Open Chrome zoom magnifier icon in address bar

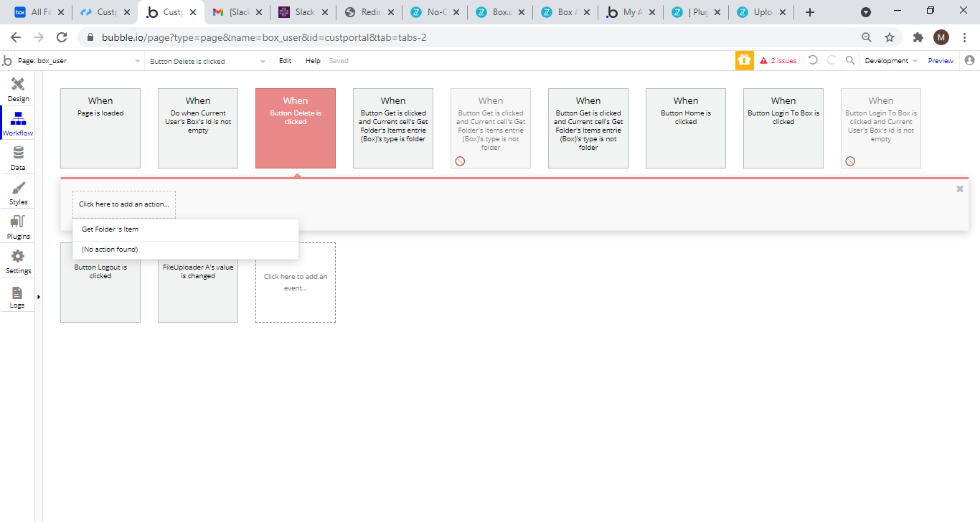click(x=867, y=37)
